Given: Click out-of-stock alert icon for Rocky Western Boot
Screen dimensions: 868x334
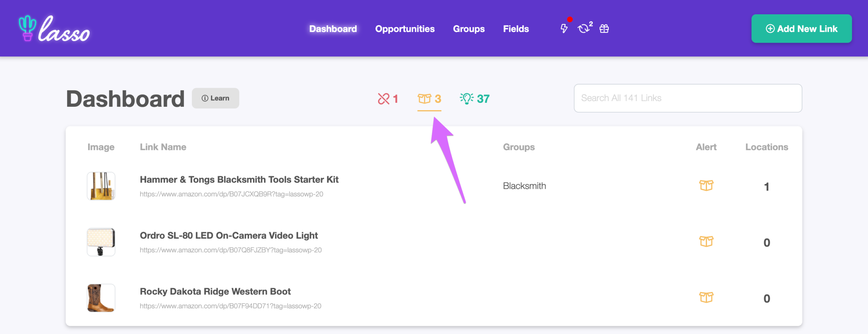Looking at the screenshot, I should click(x=706, y=297).
